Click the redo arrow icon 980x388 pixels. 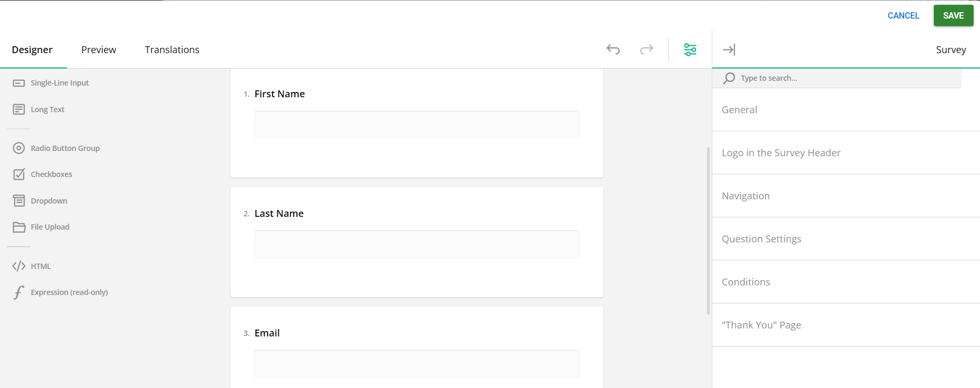[646, 49]
